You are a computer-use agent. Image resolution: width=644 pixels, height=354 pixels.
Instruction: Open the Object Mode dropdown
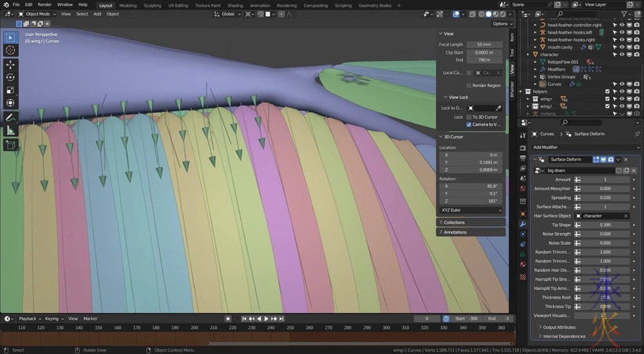point(36,14)
